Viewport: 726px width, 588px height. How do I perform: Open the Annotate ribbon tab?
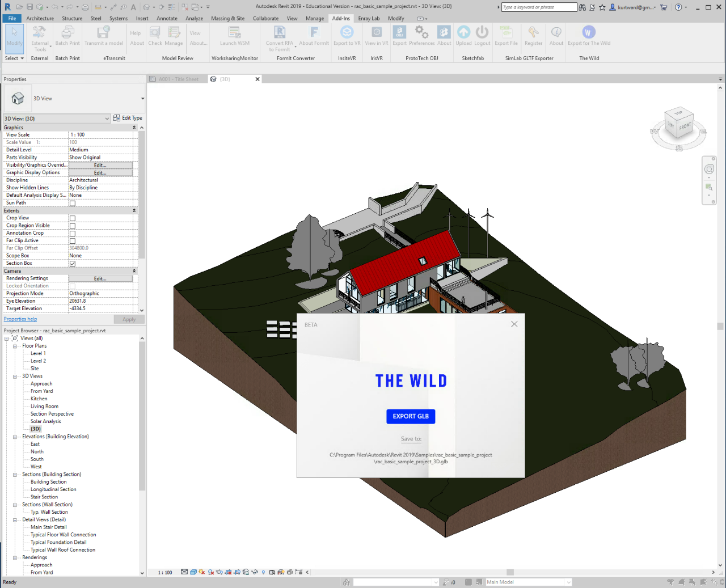point(167,18)
